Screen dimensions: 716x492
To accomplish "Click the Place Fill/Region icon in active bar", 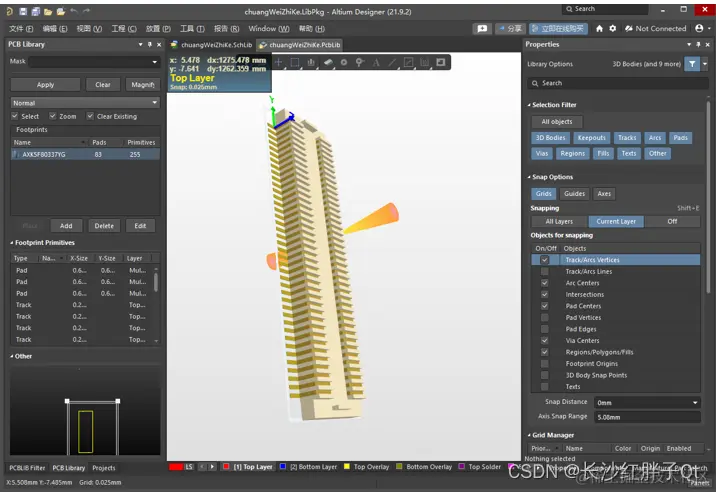I will [408, 62].
